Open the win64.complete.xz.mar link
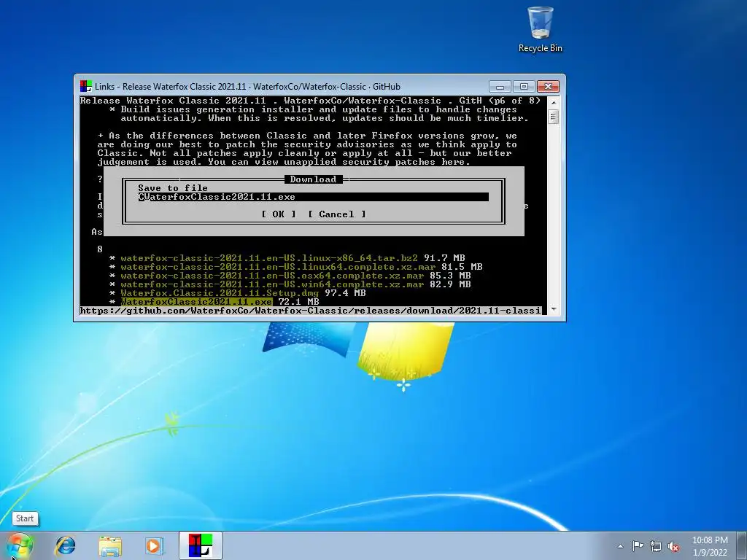The image size is (747, 560). point(272,284)
